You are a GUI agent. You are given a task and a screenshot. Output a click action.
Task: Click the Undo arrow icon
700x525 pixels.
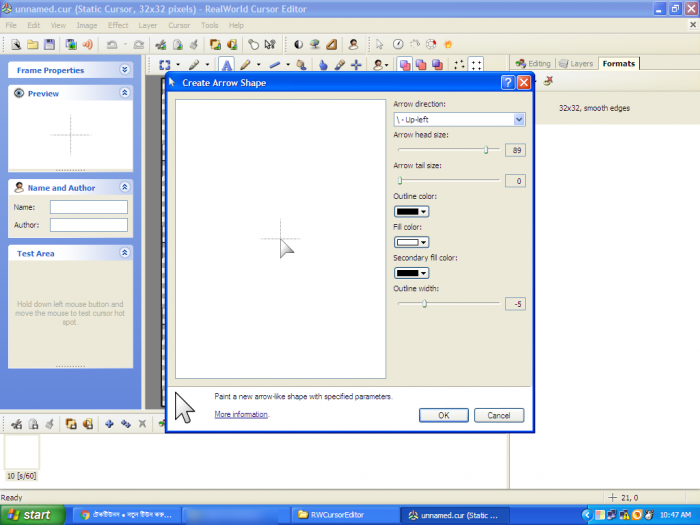point(112,44)
